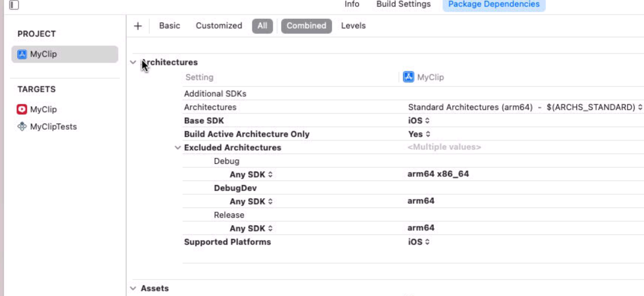Collapse the Architectures section

133,62
